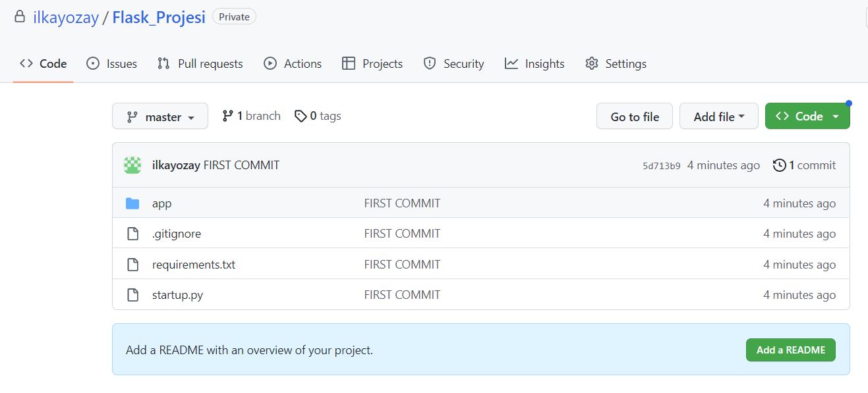
Task: Go to the Actions tab
Action: click(x=293, y=64)
